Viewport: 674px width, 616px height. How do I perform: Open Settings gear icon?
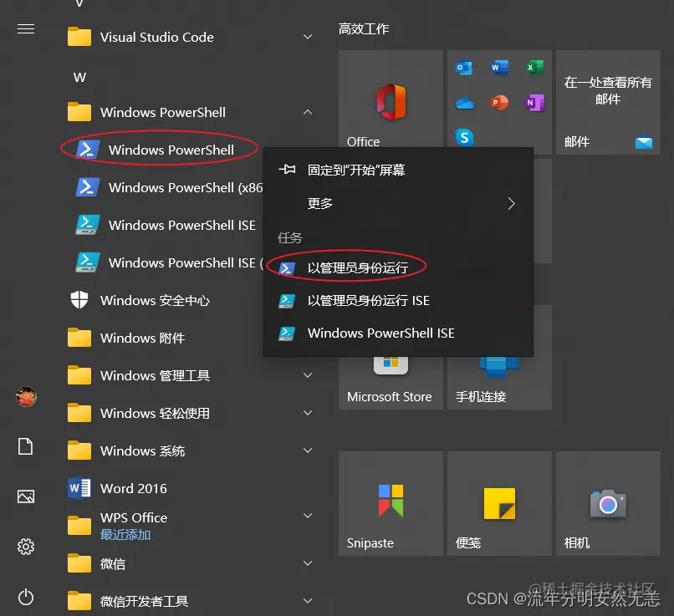[x=26, y=547]
